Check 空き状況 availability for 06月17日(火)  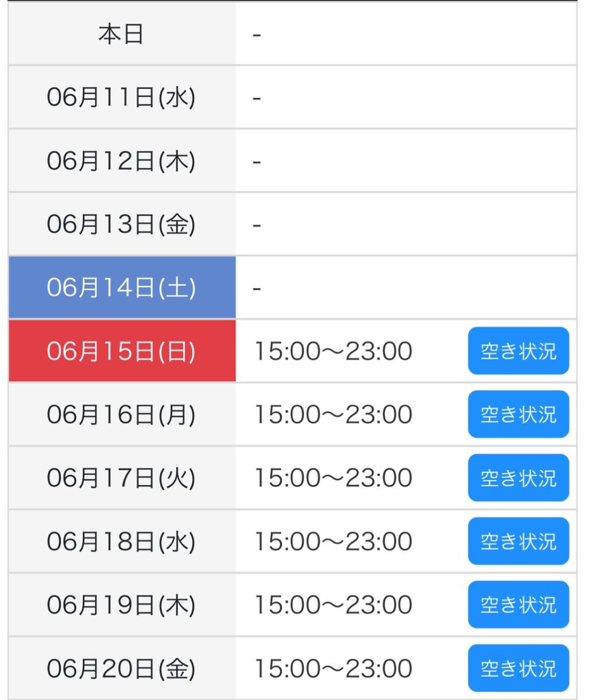point(518,478)
